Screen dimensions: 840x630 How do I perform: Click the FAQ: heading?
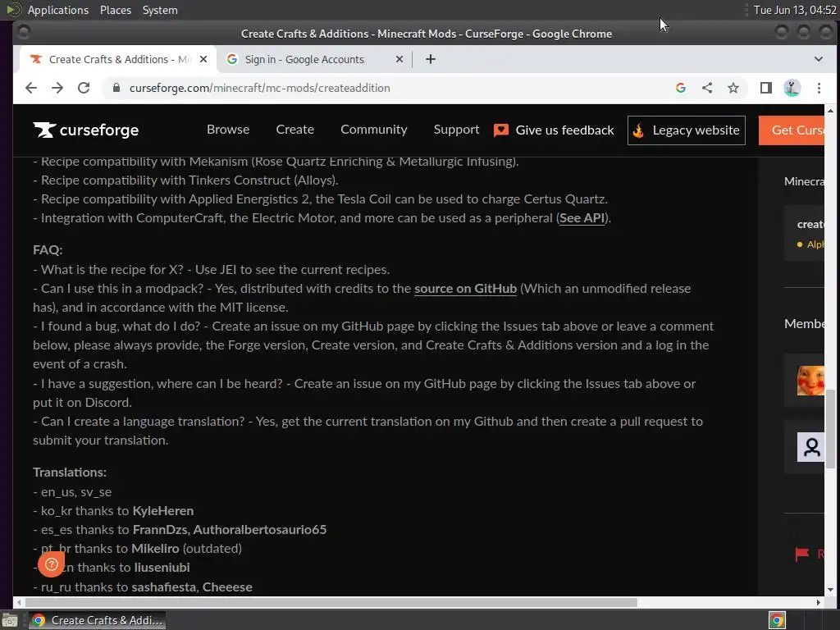click(x=48, y=249)
